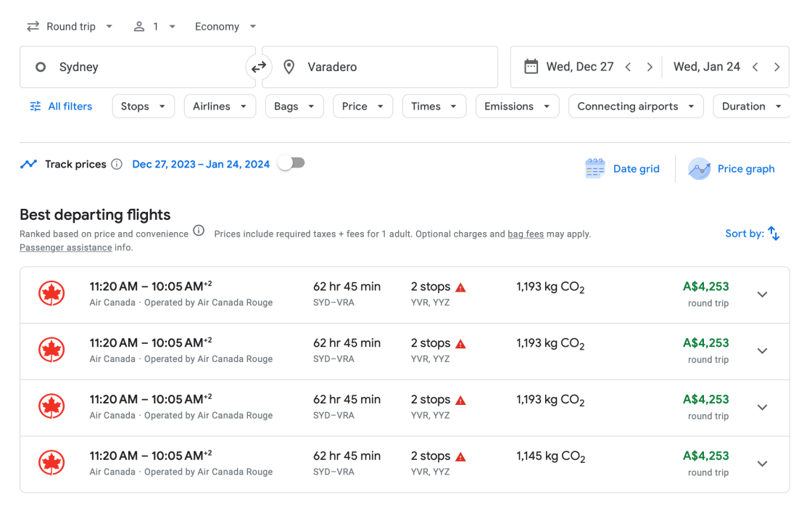Open the Date grid view
This screenshot has height=505, width=812.
[x=622, y=168]
